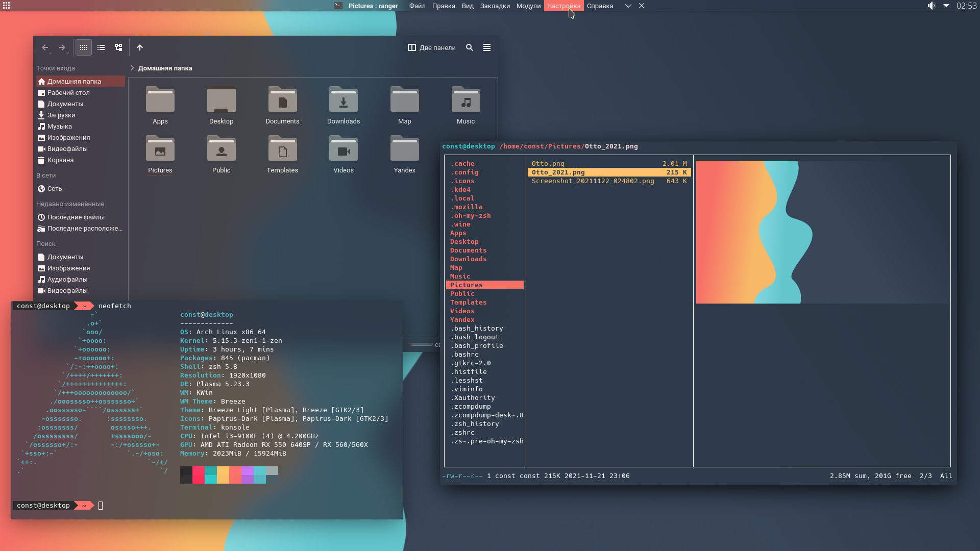
Task: Open Последние файлы in sidebar
Action: [x=81, y=217]
